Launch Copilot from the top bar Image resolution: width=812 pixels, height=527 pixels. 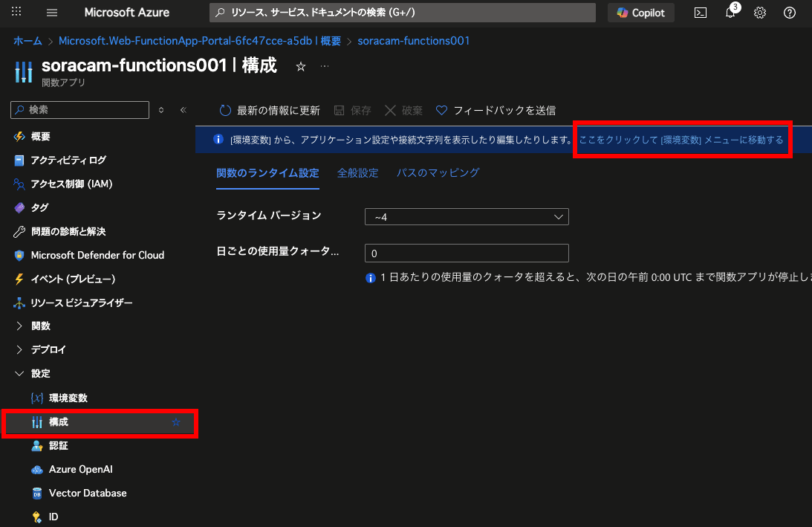640,13
